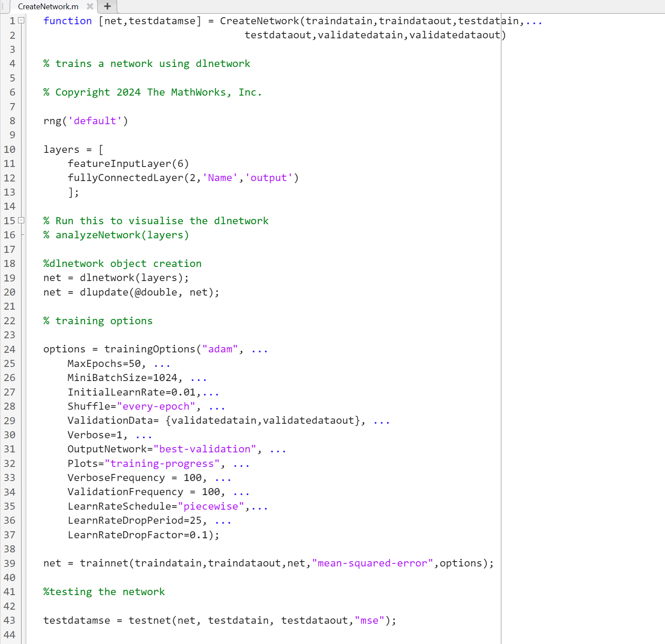Click the rng('default') statement
665x644 pixels.
tap(85, 120)
